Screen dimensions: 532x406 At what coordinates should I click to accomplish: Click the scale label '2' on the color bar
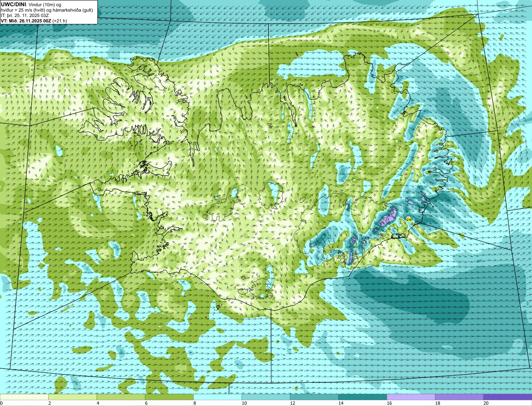(49, 403)
